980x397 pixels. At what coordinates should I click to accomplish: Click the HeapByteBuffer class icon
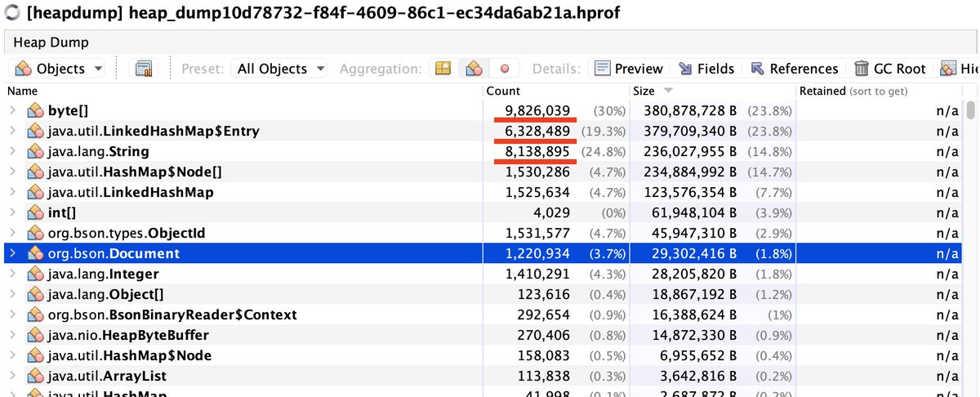34,335
